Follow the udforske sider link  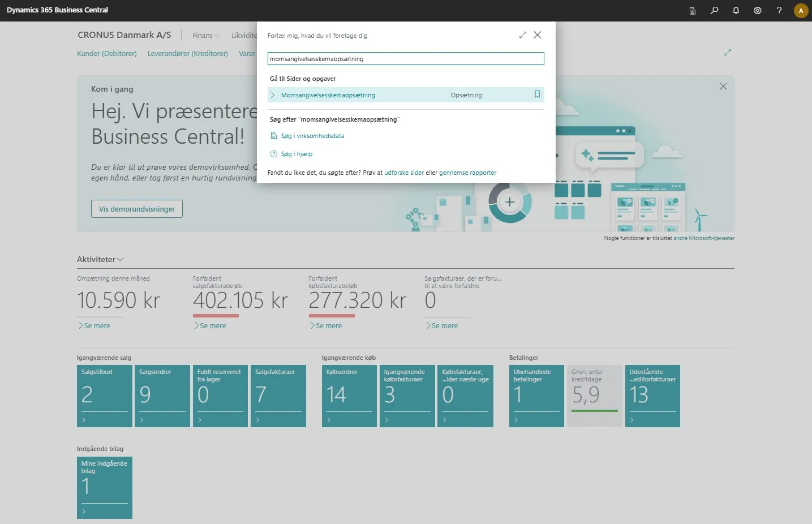[404, 173]
